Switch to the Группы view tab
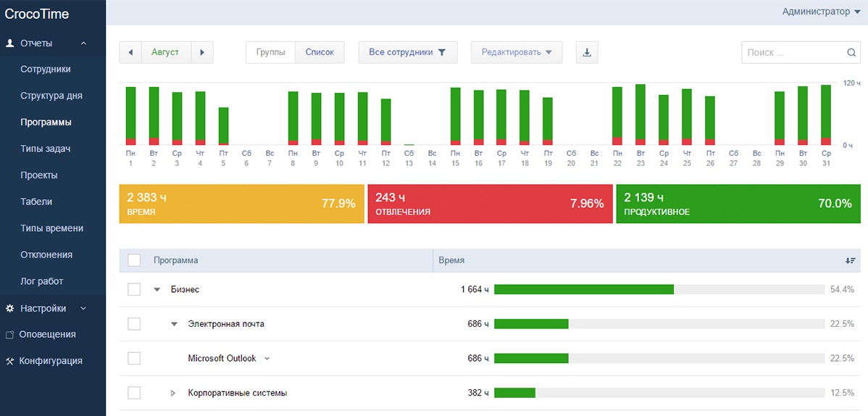 tap(271, 52)
